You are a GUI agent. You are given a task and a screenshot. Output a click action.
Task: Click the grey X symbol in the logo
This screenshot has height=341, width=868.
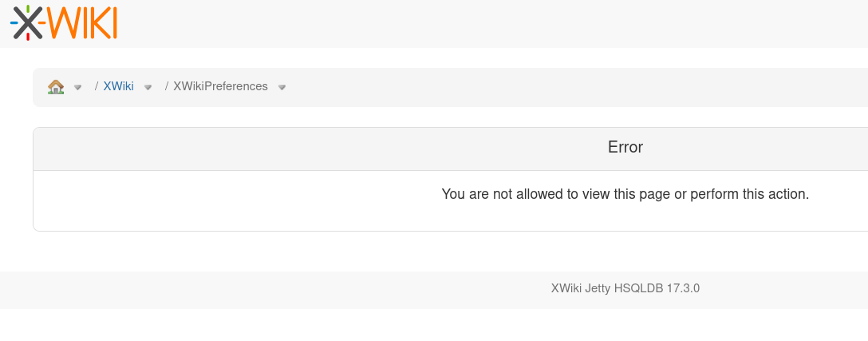[28, 23]
